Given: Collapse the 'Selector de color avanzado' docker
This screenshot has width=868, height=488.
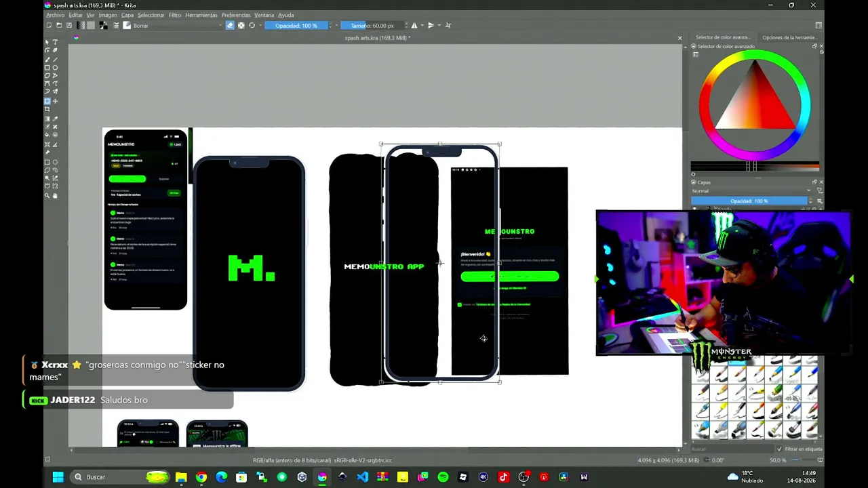Looking at the screenshot, I should tap(693, 46).
